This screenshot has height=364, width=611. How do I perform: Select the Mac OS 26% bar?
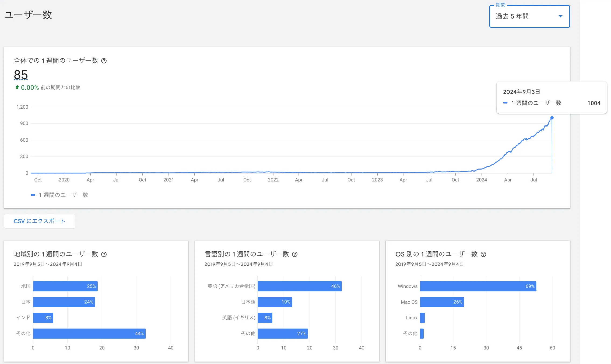pos(442,302)
